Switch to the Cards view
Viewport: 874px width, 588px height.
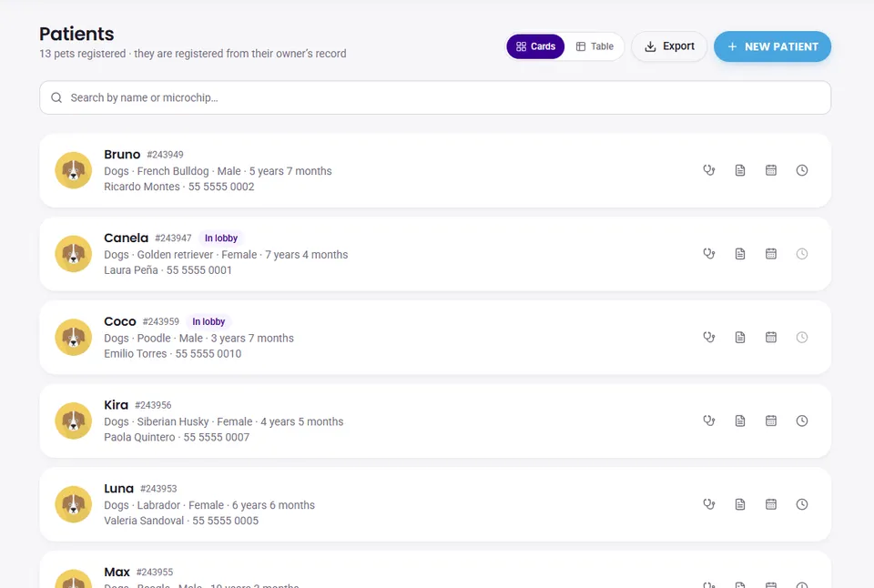535,46
